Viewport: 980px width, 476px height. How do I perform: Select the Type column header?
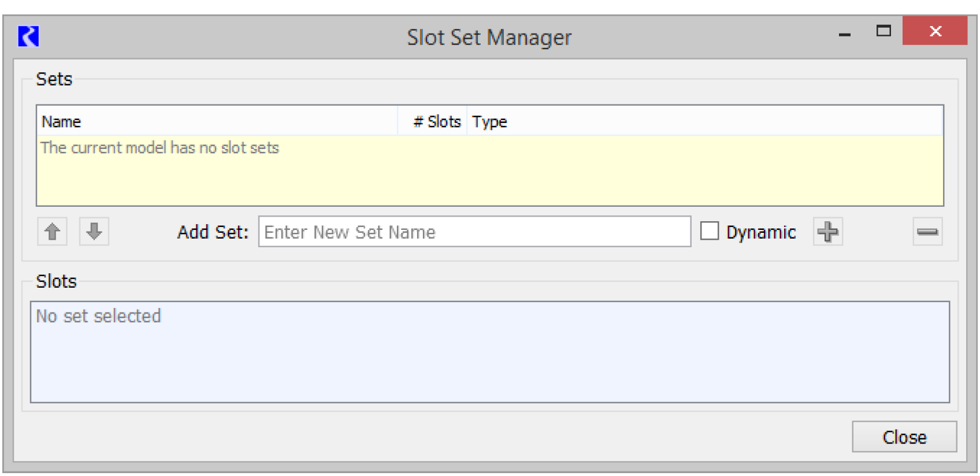click(x=704, y=121)
